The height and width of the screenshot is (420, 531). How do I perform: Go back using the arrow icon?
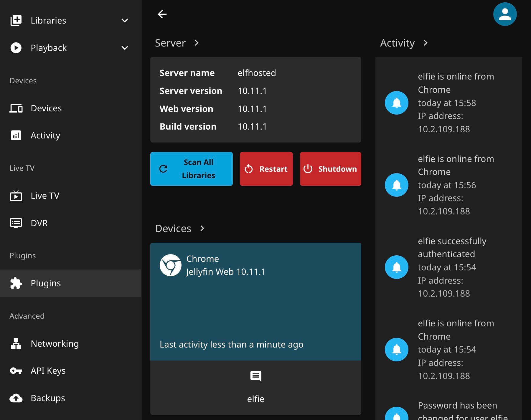pyautogui.click(x=162, y=14)
